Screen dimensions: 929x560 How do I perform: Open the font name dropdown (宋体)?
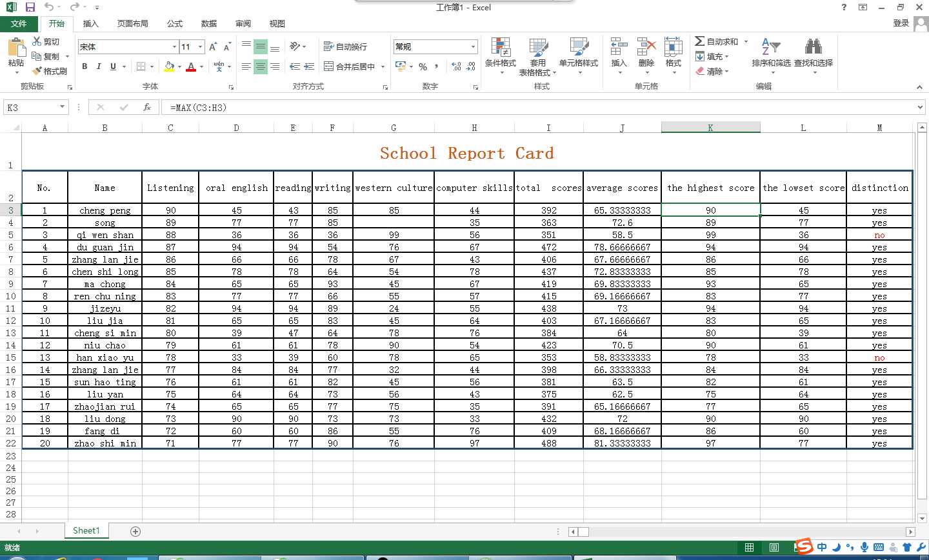tap(174, 47)
